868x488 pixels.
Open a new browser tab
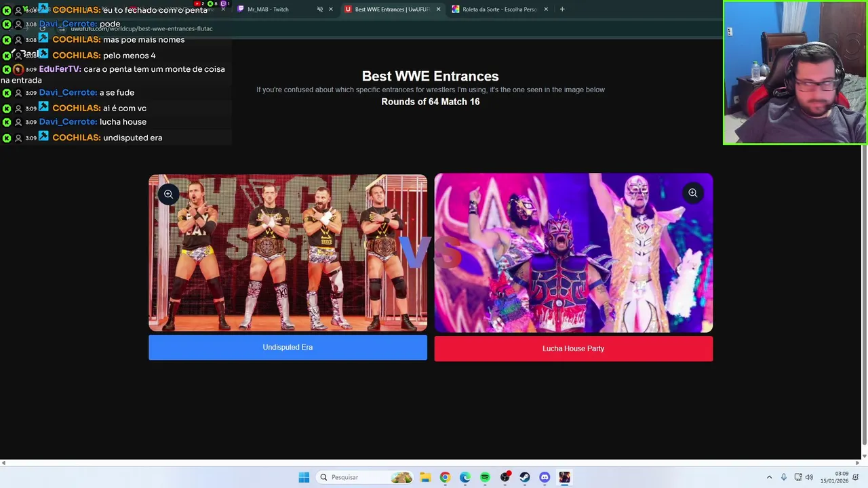click(562, 9)
